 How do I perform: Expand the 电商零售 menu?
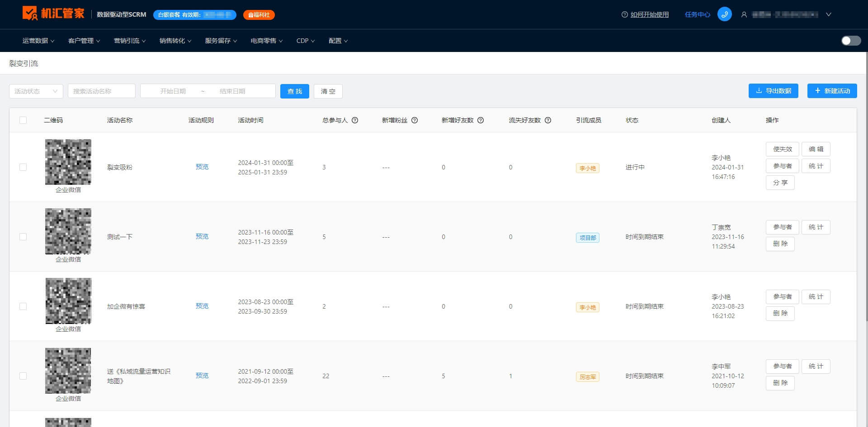(x=267, y=41)
